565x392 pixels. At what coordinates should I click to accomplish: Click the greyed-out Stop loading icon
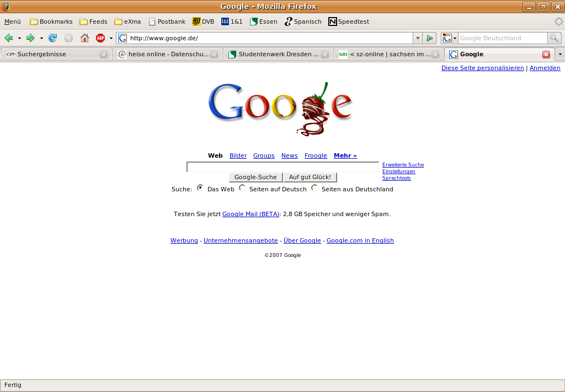68,38
